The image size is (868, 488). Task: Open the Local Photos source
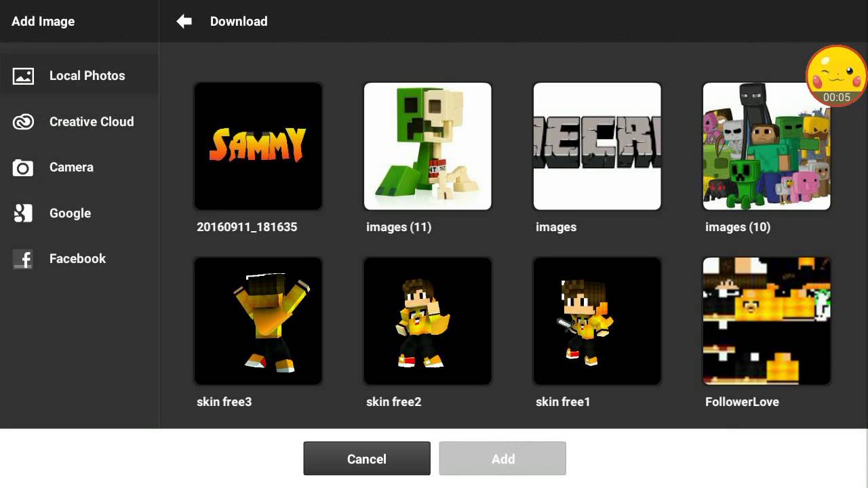point(79,76)
